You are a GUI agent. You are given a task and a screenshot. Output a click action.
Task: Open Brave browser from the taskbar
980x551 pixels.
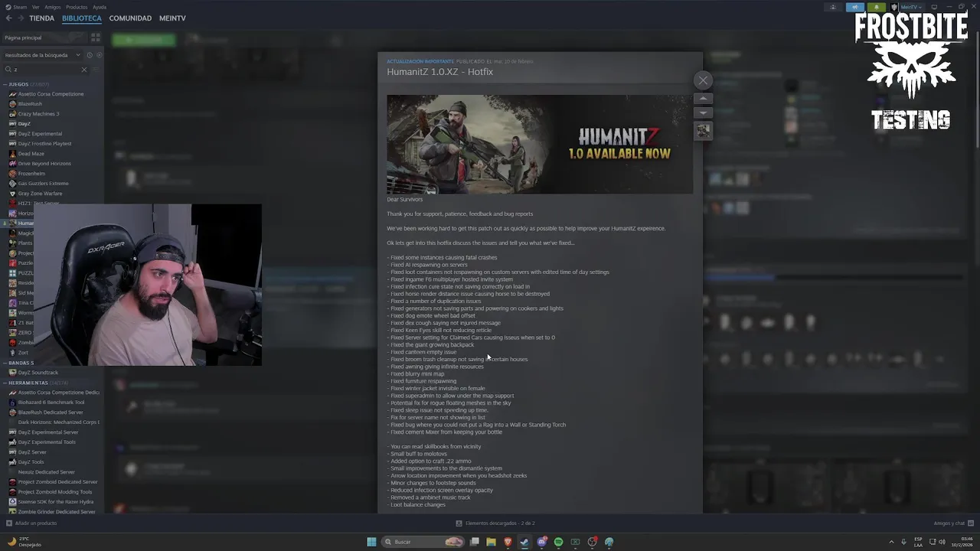coord(508,542)
